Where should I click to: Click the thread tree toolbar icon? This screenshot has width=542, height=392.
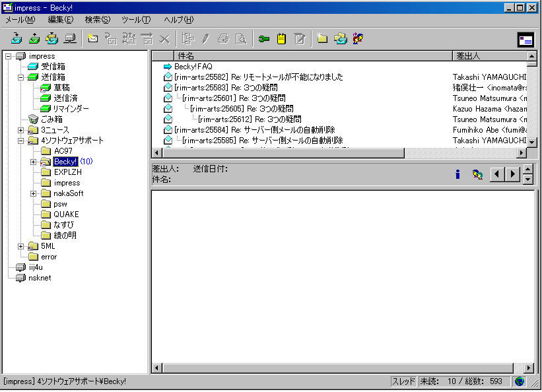tap(187, 38)
